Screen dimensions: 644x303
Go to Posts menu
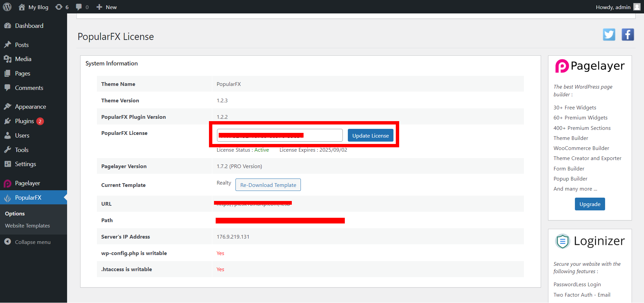point(22,45)
